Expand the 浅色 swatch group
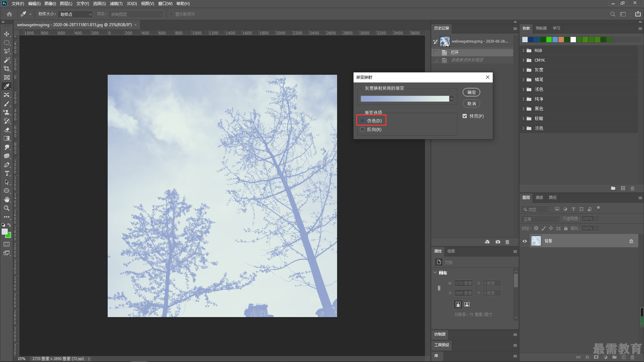The width and height of the screenshot is (644, 362). (x=523, y=89)
